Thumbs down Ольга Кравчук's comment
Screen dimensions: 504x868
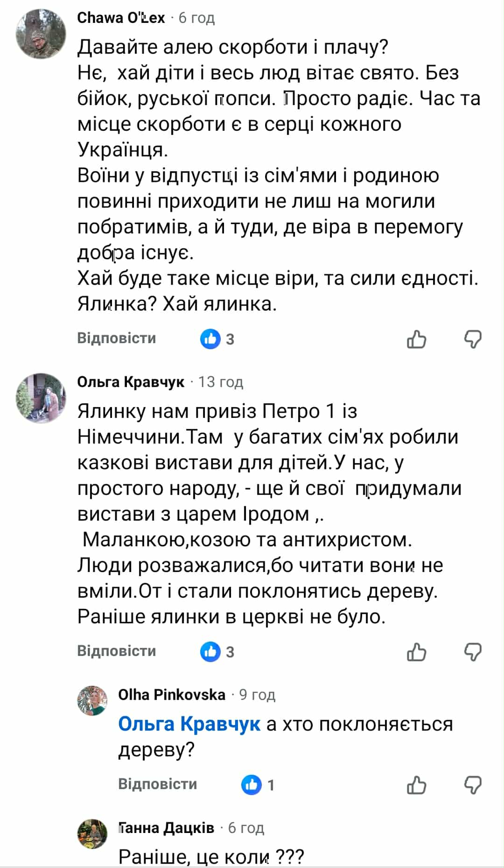[x=472, y=652]
